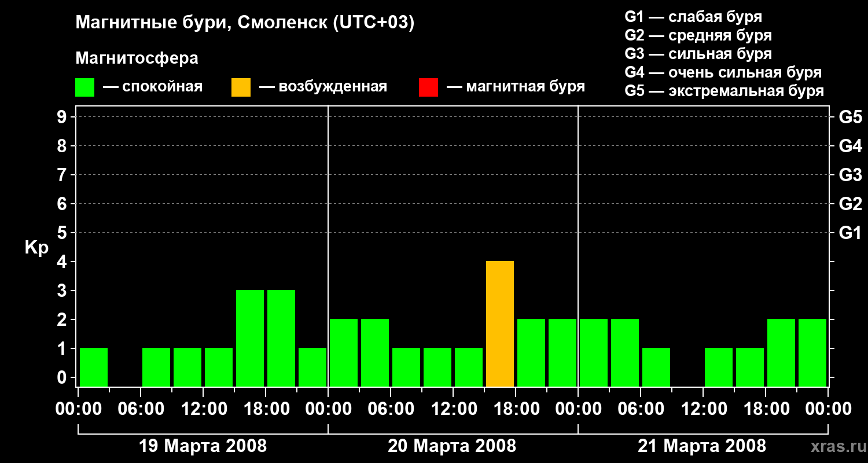Click the «20 Марта 2008» date label
The width and height of the screenshot is (868, 463).
[452, 446]
